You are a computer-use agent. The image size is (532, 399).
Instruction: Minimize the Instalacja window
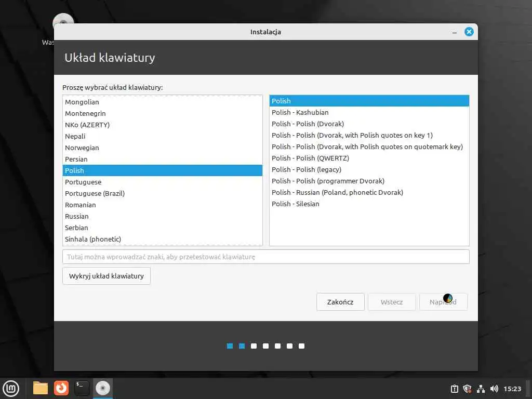(x=454, y=32)
